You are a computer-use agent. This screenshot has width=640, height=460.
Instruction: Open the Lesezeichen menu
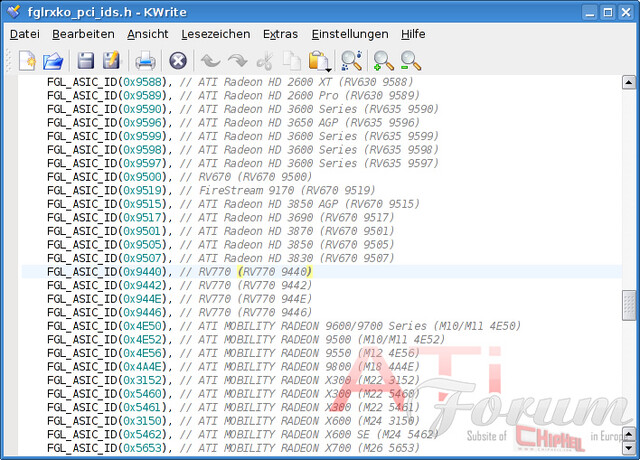click(216, 34)
